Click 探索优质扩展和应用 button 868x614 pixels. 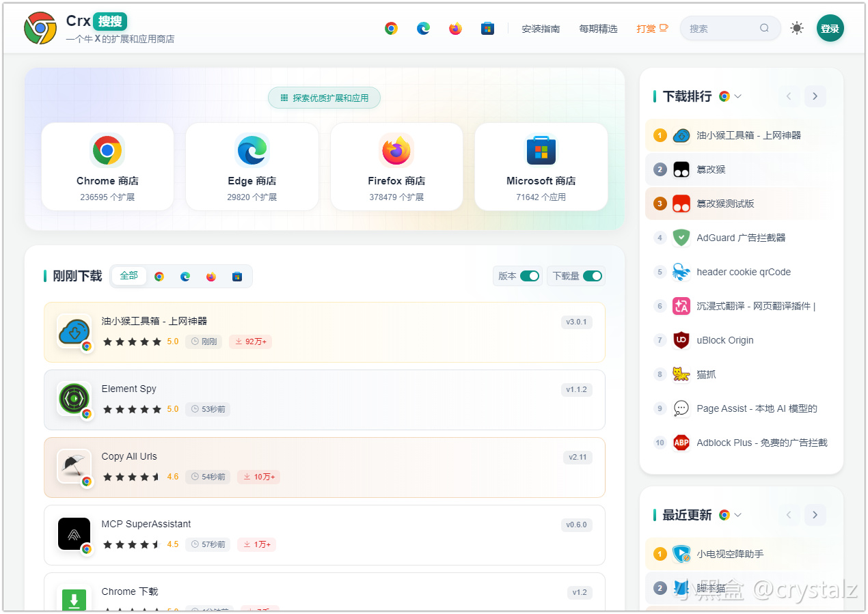324,98
